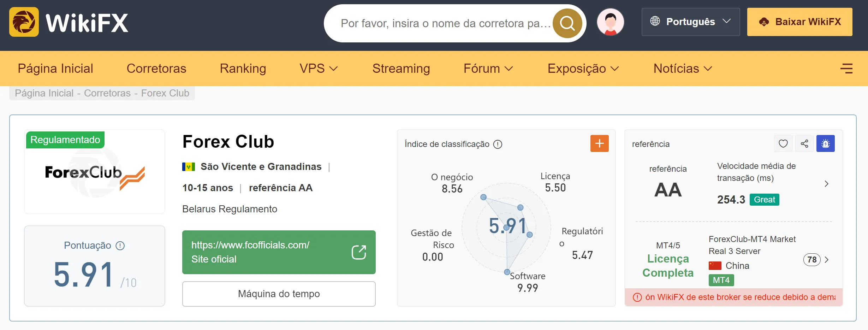Click the globe language icon
The width and height of the screenshot is (868, 330).
click(655, 21)
